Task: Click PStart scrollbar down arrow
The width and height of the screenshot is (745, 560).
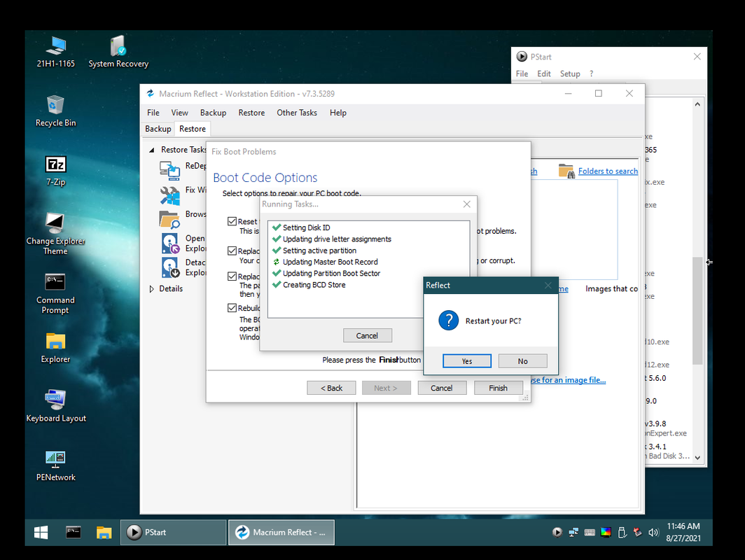Action: 697,457
